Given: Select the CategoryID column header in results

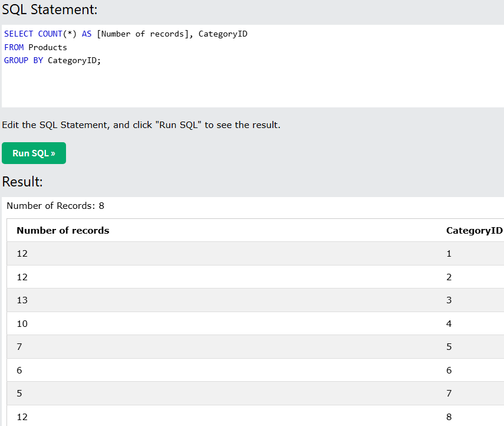Looking at the screenshot, I should [474, 231].
